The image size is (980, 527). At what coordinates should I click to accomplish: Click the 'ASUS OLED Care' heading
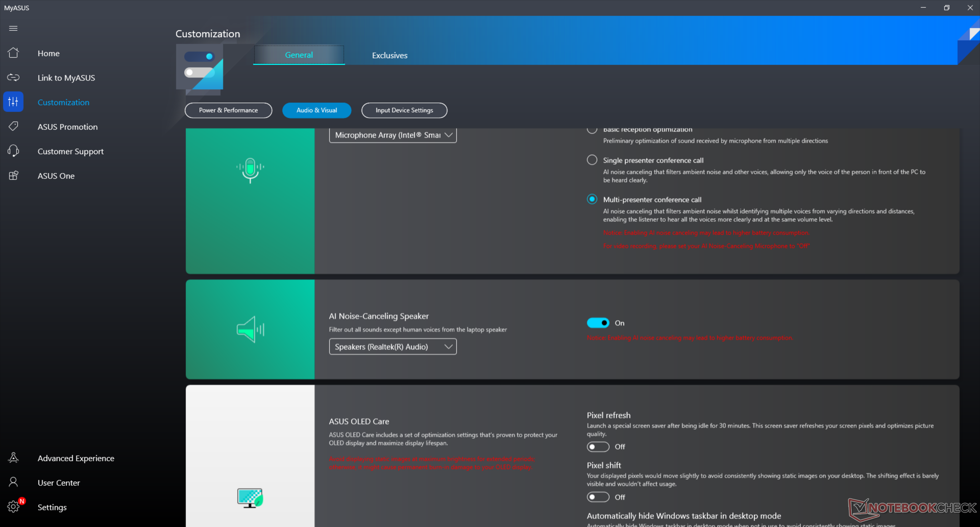359,421
